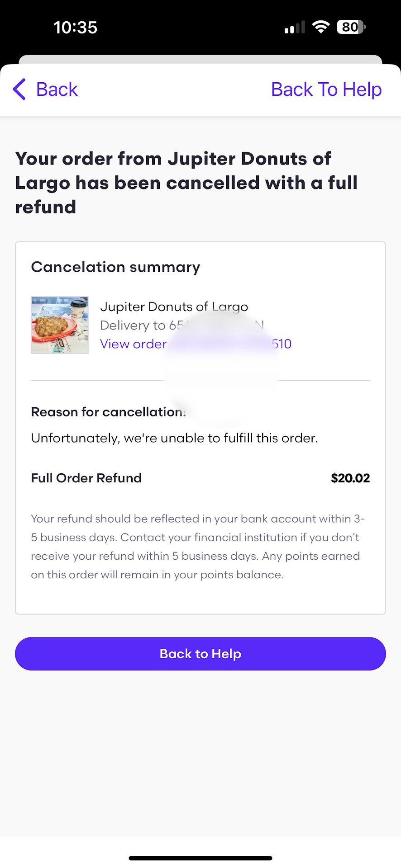Tap the 'Reason for cancellation' label
Image resolution: width=401 pixels, height=868 pixels.
coord(108,412)
